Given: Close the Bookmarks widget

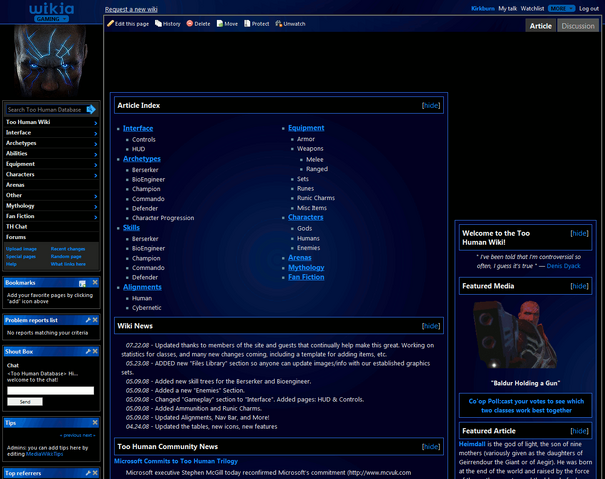Looking at the screenshot, I should [x=95, y=283].
